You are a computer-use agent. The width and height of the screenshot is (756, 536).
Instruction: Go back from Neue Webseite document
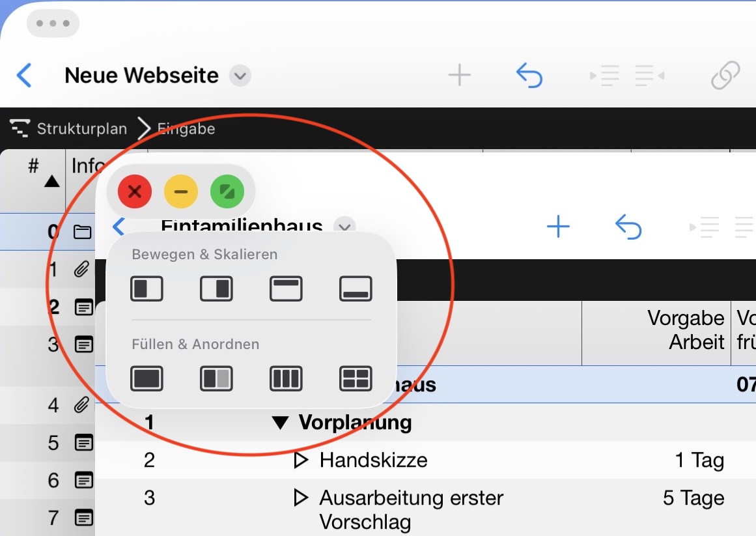(24, 76)
